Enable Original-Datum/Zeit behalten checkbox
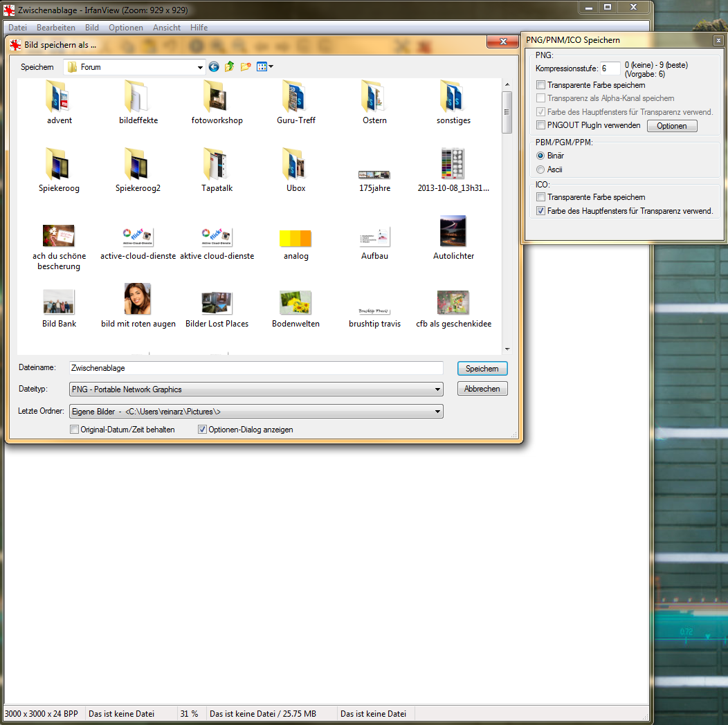This screenshot has height=725, width=728. coord(75,430)
